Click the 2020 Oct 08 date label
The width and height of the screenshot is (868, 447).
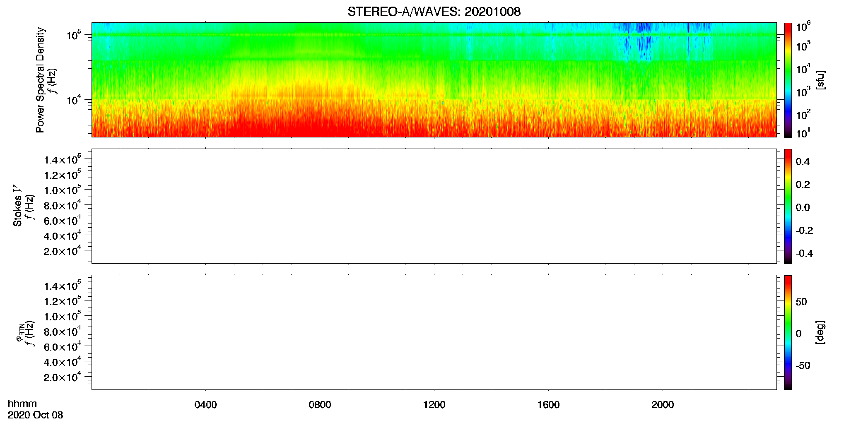point(35,415)
